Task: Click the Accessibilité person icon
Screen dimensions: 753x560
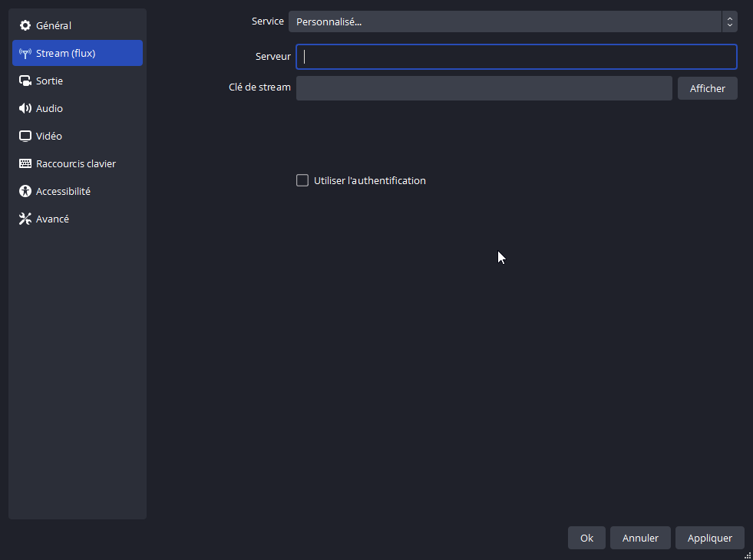Action: (x=25, y=192)
